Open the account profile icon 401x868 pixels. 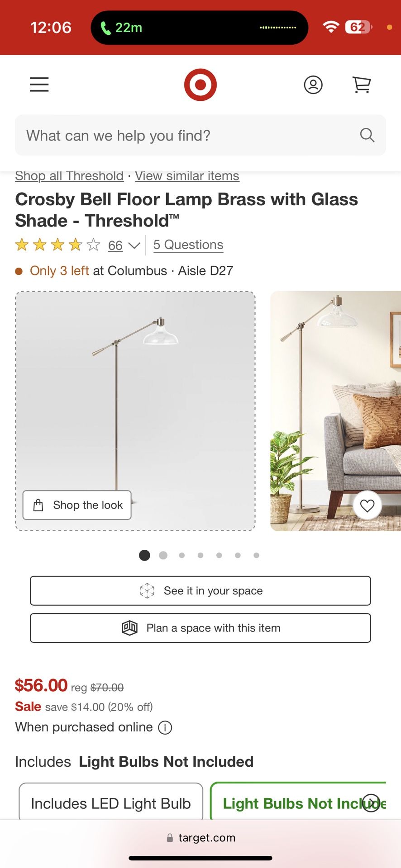coord(313,85)
